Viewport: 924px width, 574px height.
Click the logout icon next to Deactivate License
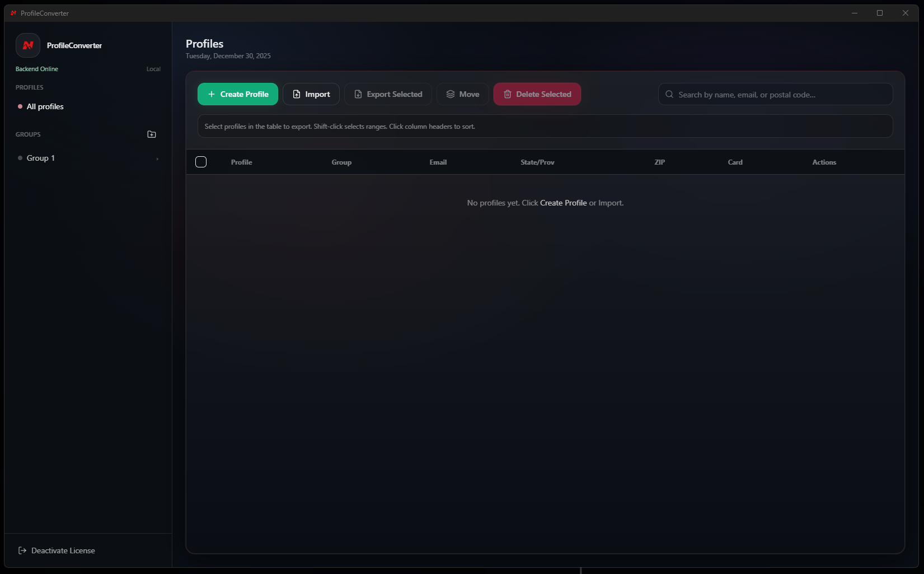[21, 550]
